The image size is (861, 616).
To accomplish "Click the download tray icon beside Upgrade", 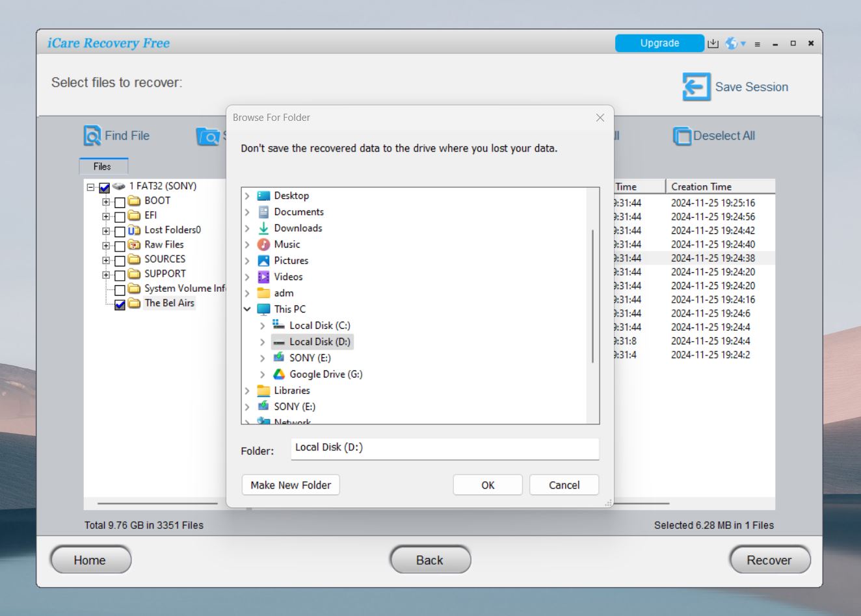I will [x=713, y=44].
